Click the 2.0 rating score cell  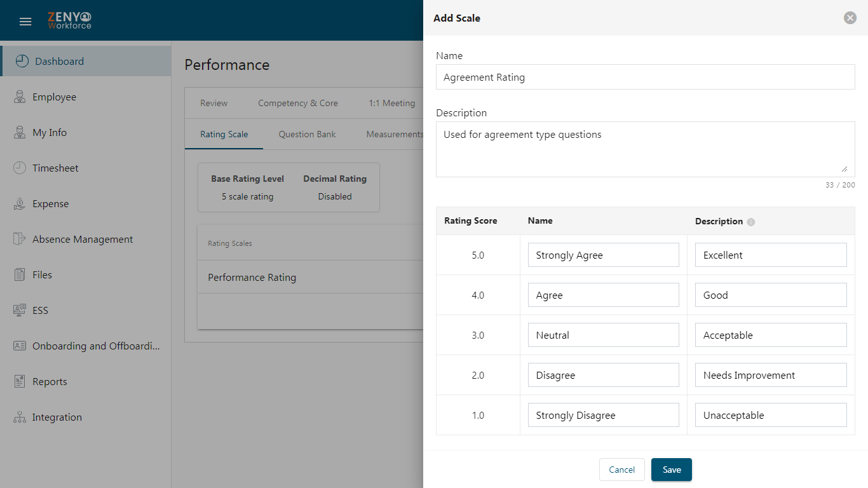click(x=478, y=375)
